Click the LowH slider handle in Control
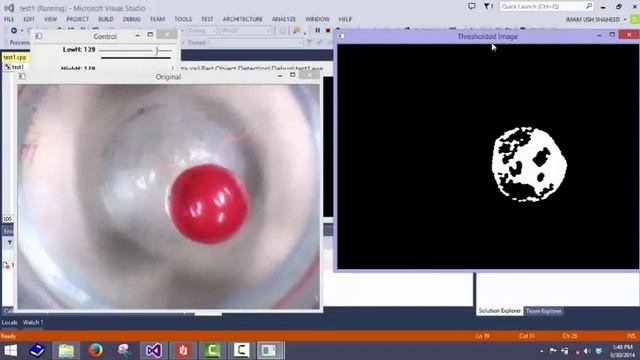Screen dimensions: 640x360 (x=157, y=51)
